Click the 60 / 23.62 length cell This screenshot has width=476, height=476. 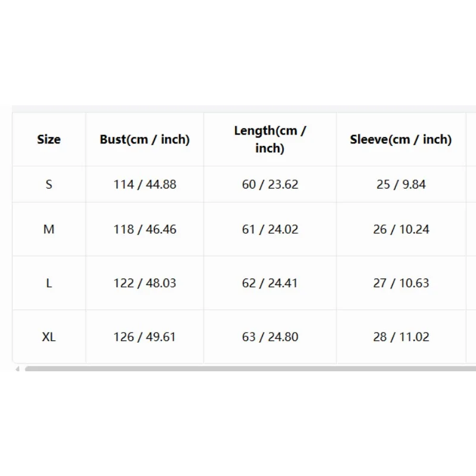(270, 184)
